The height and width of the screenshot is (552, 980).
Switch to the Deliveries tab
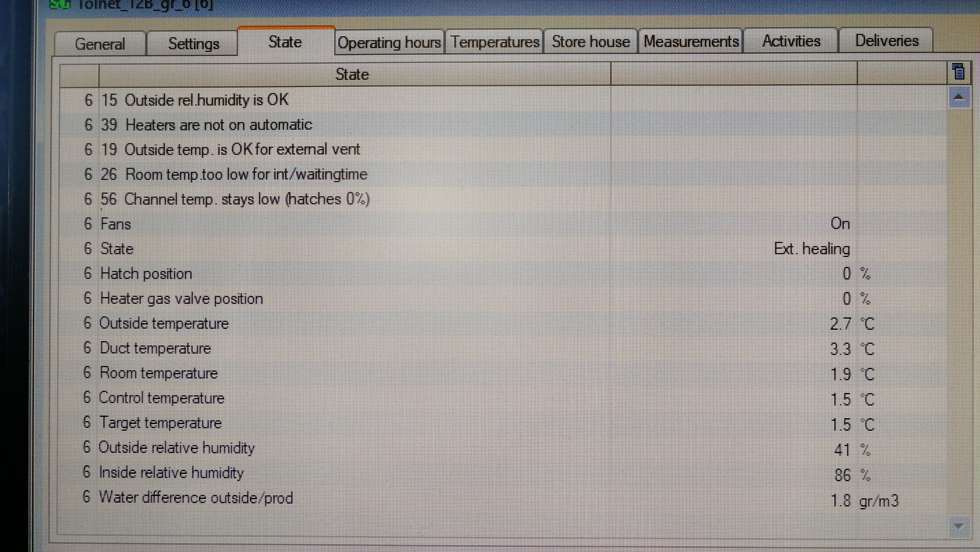coord(886,41)
